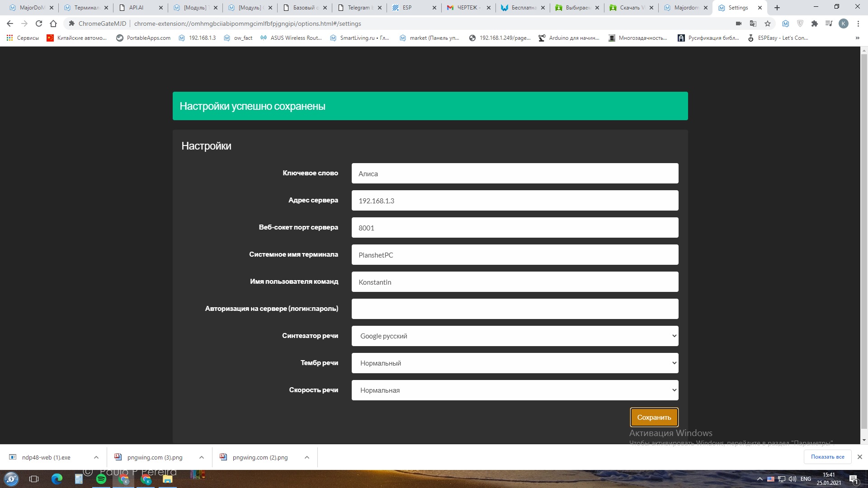
Task: Switch to the API.AI browser tab
Action: (x=136, y=8)
